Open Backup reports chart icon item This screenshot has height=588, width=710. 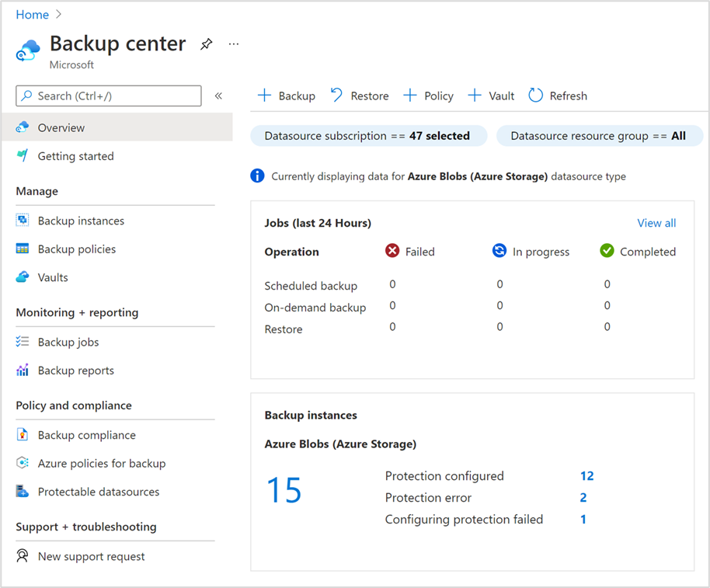[23, 371]
